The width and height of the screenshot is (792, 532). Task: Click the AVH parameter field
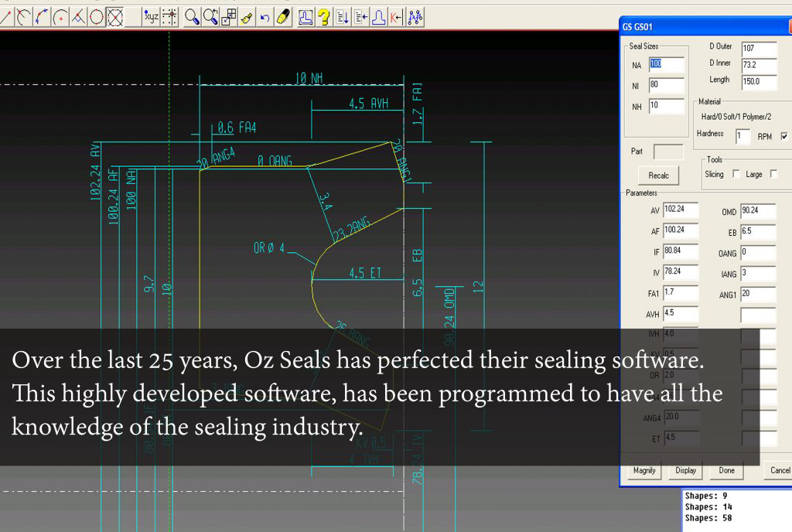coord(681,313)
